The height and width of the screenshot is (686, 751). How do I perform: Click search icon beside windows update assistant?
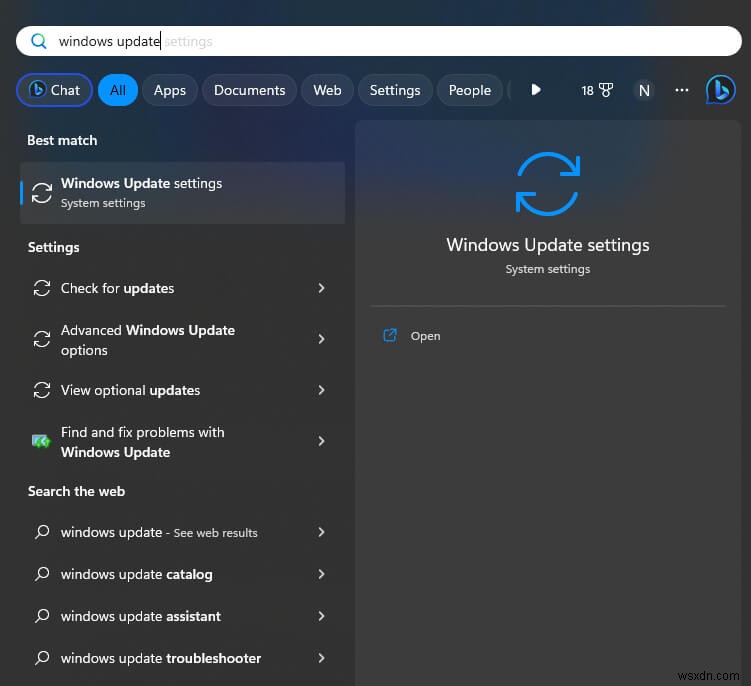click(x=42, y=616)
